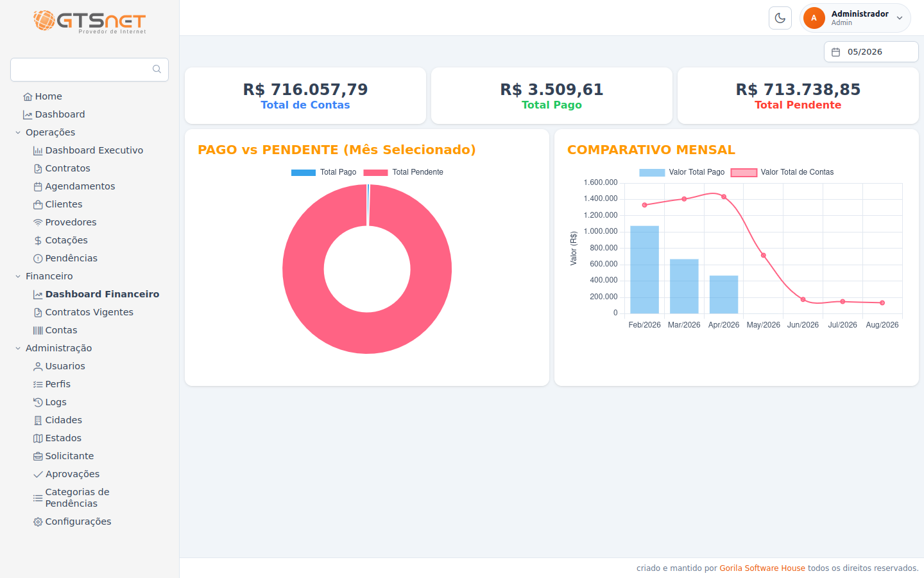The width and height of the screenshot is (924, 578).
Task: Click the Contratos Vigentes document icon
Action: click(x=38, y=313)
